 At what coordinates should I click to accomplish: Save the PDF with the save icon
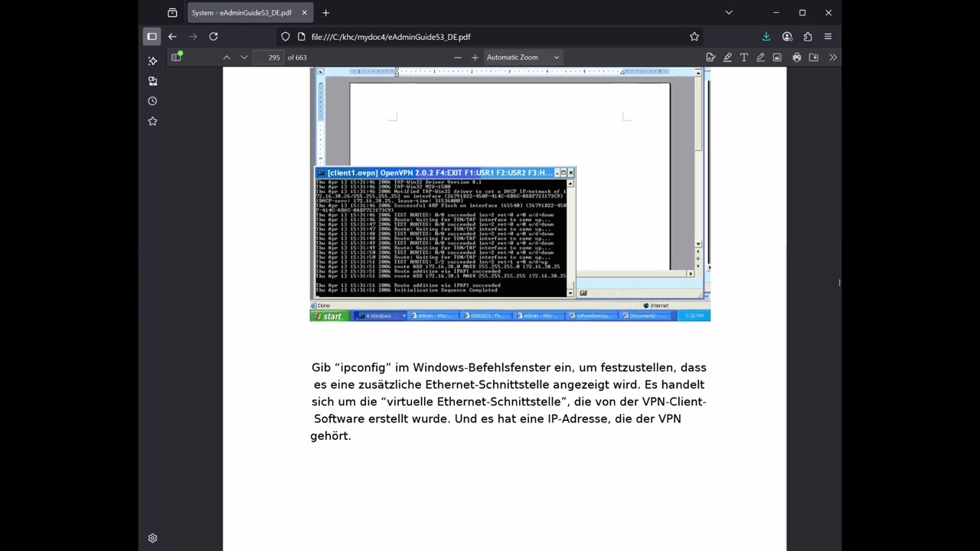click(814, 57)
